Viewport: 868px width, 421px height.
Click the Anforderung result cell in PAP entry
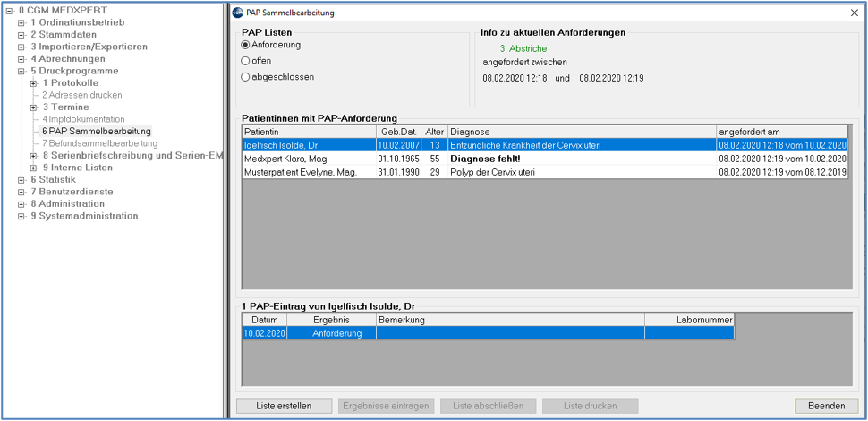(332, 333)
